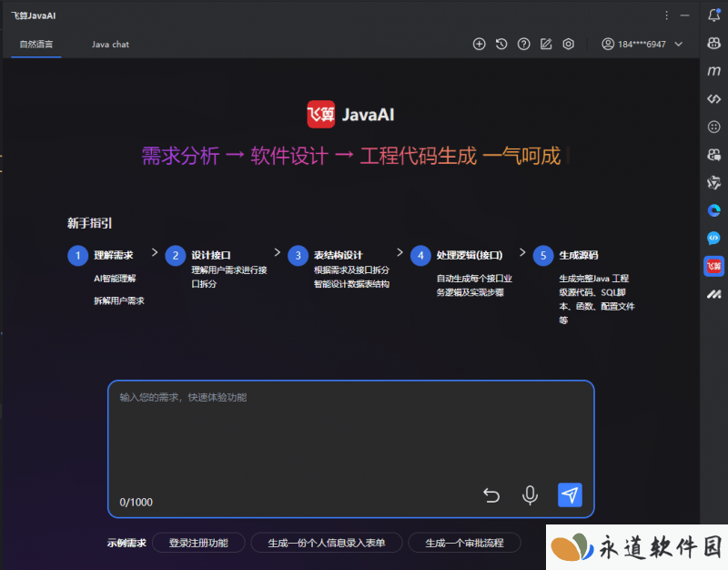Image resolution: width=728 pixels, height=570 pixels.
Task: Click the code brackets icon in the right sidebar
Action: (x=714, y=99)
